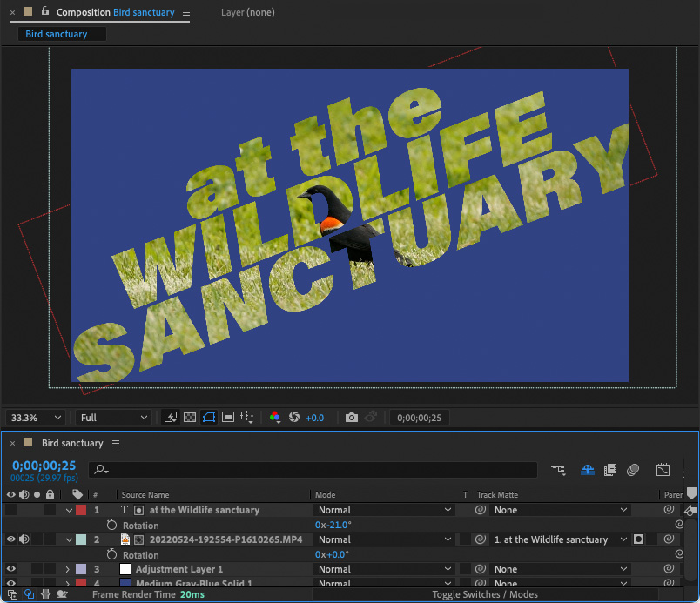
Task: Switch to the Layer (none) tab
Action: pos(248,12)
